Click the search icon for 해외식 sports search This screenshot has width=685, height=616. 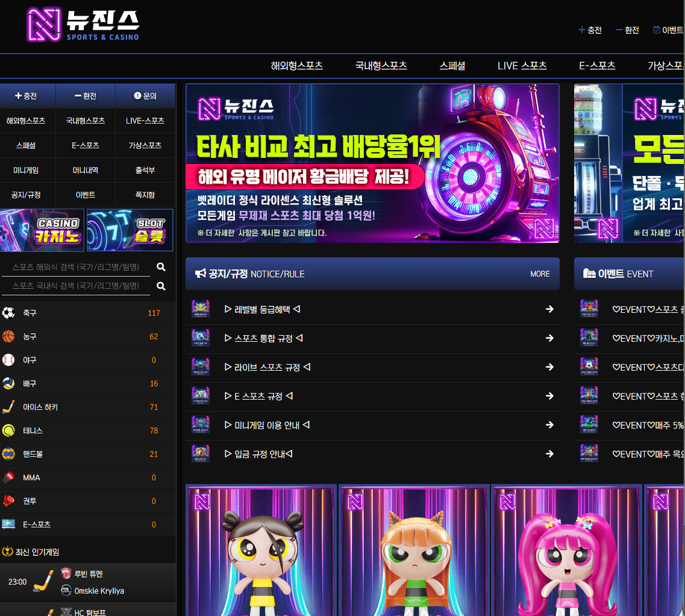(x=161, y=266)
